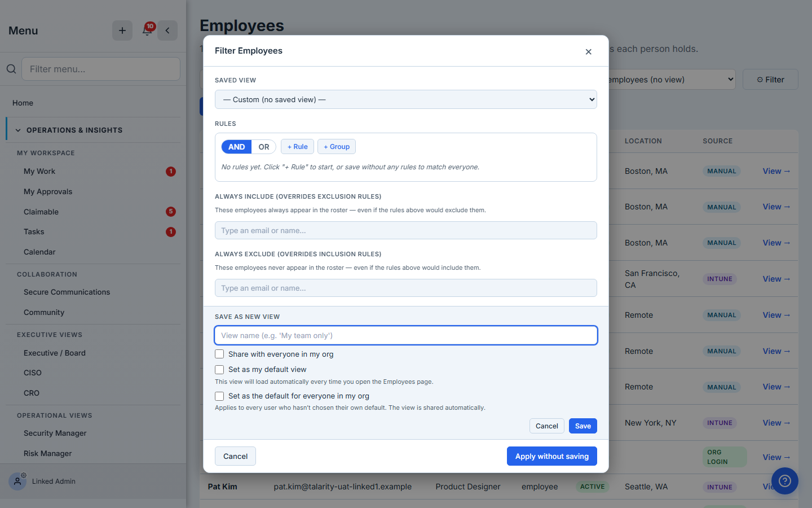Check Set as the default for everyone
Screen dimensions: 812x508
tap(219, 396)
